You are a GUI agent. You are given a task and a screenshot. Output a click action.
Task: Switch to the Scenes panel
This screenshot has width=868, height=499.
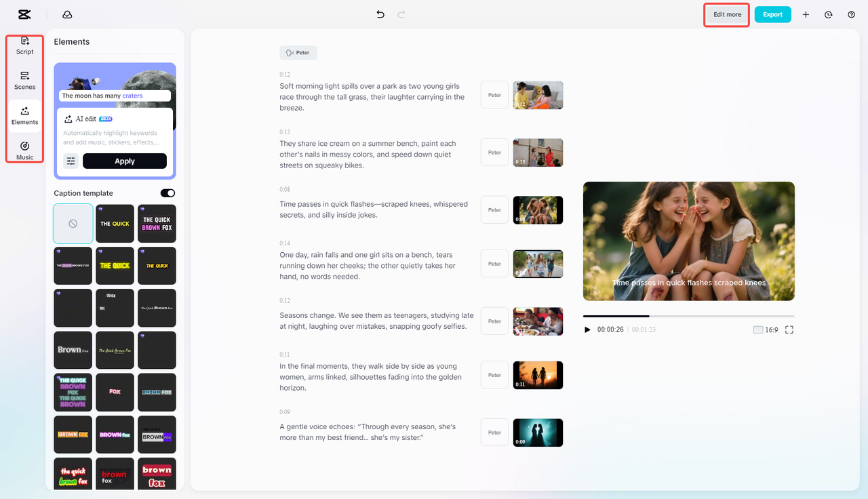pos(24,81)
